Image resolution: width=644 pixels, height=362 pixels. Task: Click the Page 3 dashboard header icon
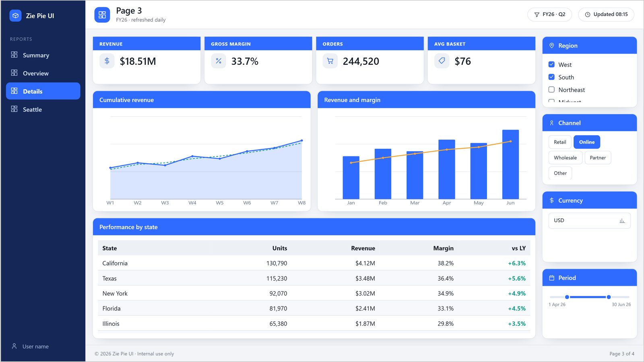pos(102,15)
